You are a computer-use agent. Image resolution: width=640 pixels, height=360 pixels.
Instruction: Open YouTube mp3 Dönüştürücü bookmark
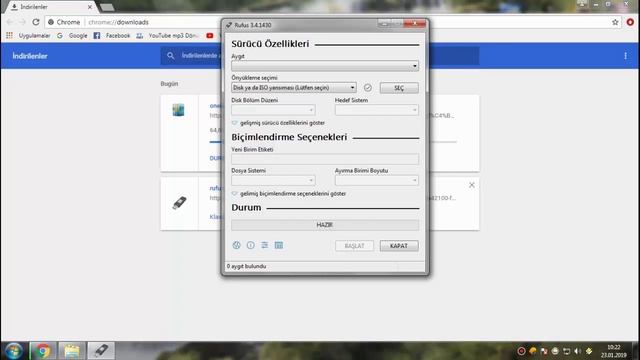coord(168,36)
